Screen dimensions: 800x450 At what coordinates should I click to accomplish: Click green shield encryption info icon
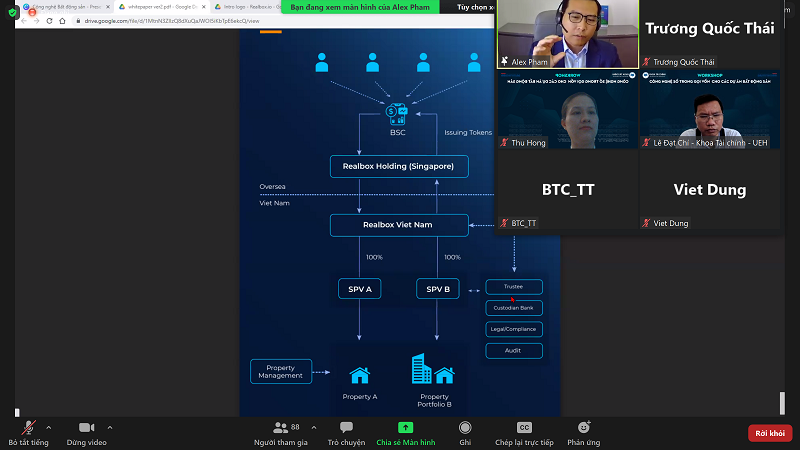(x=13, y=12)
